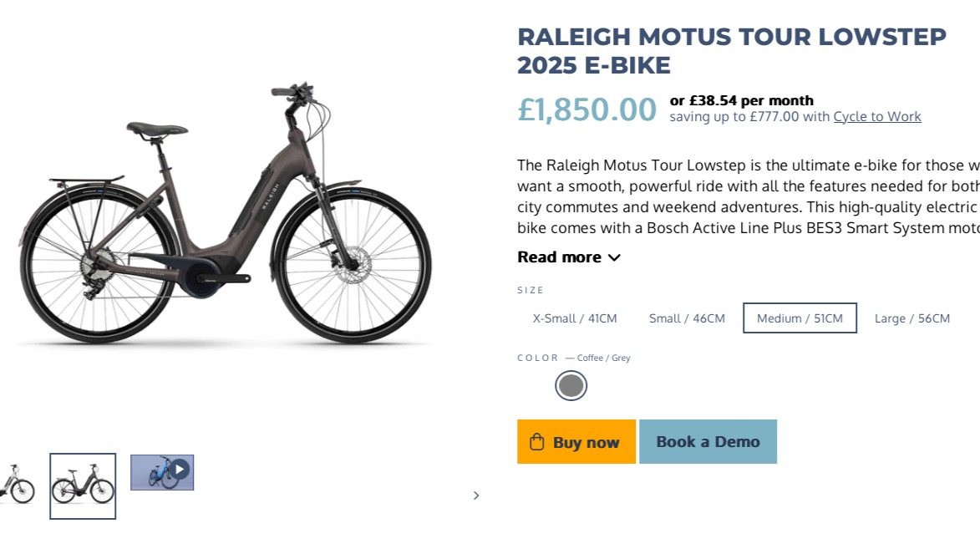
Task: Select the Coffee / Grey color swatch
Action: 571,386
